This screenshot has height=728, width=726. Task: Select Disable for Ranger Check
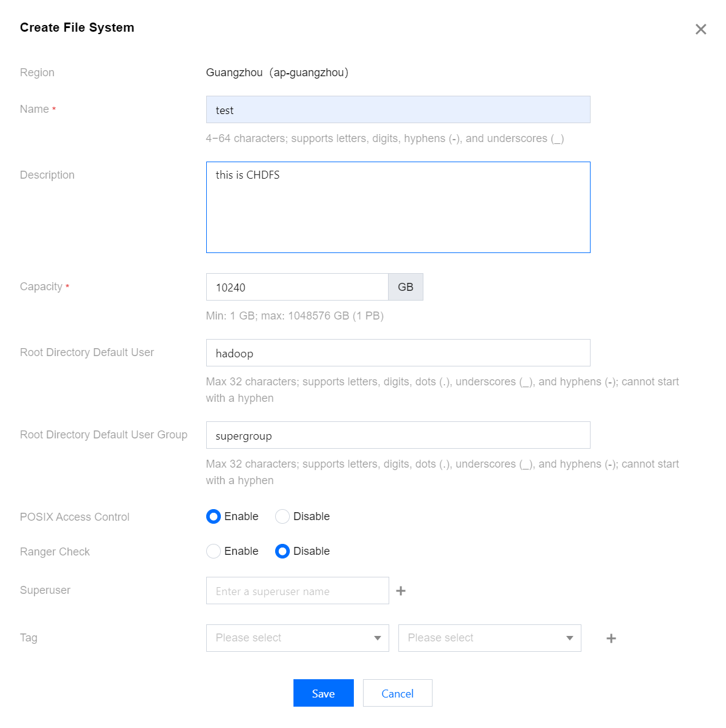point(282,552)
